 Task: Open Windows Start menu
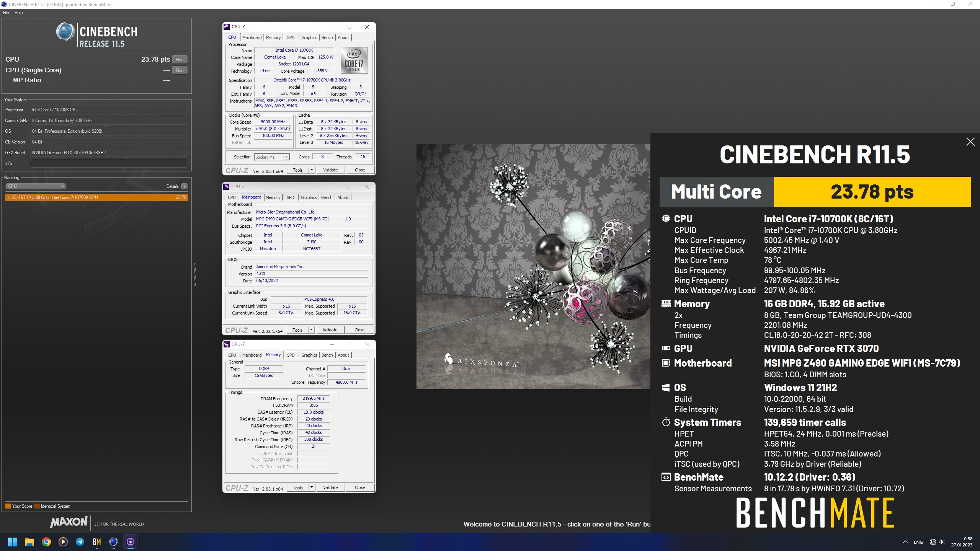pyautogui.click(x=12, y=542)
